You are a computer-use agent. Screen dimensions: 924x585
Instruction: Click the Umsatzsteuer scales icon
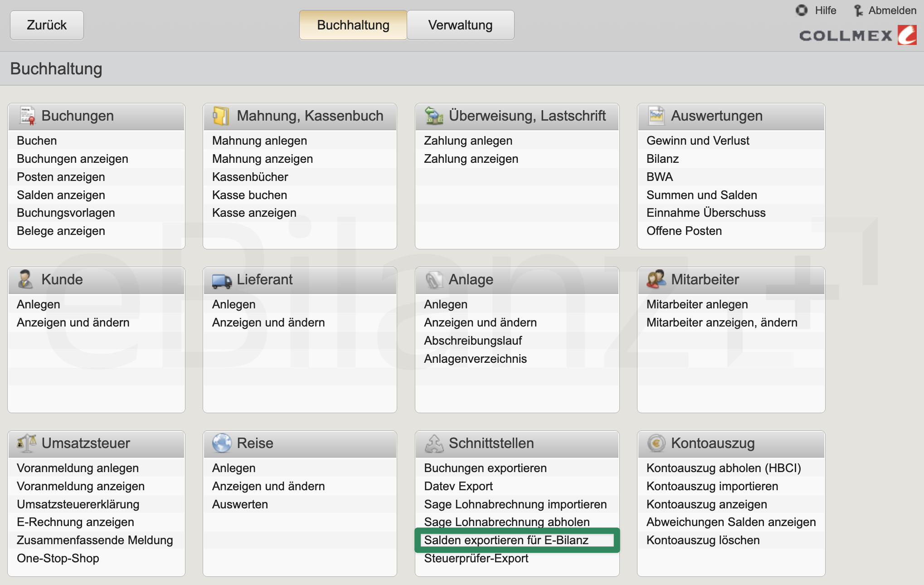(27, 443)
